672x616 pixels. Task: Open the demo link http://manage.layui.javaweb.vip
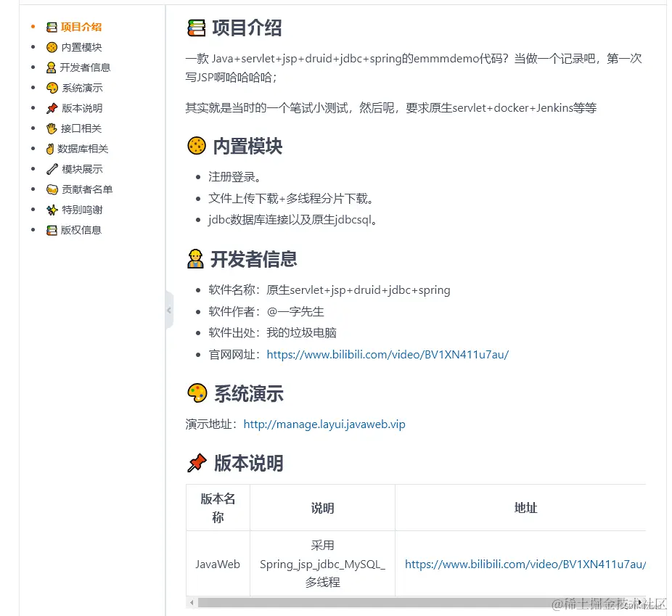324,424
